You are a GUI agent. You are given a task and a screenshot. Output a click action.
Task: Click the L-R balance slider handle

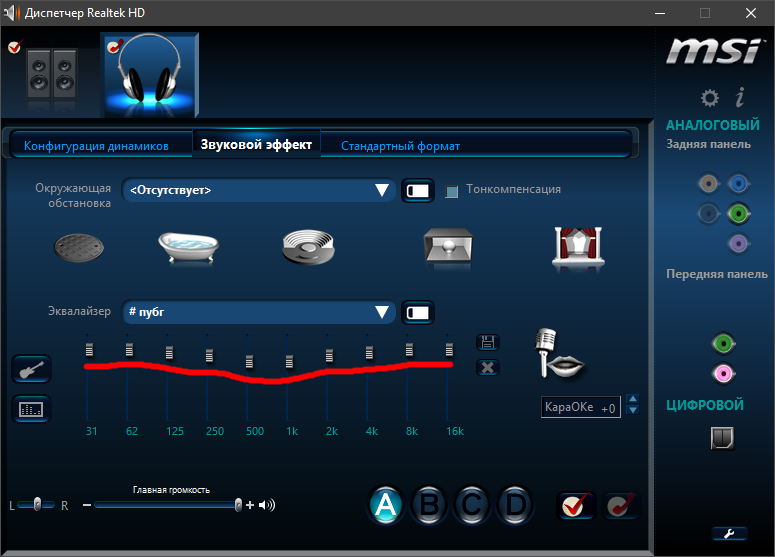pos(37,504)
